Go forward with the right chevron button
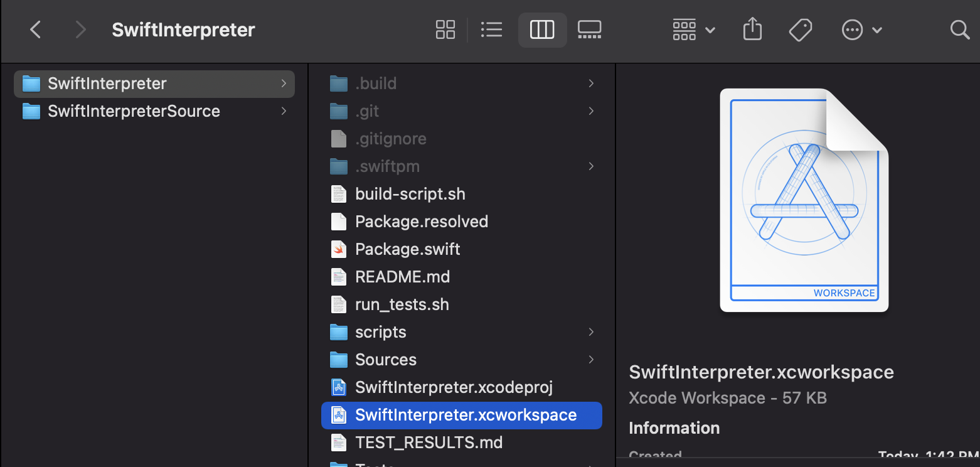The image size is (980, 467). pyautogui.click(x=81, y=30)
